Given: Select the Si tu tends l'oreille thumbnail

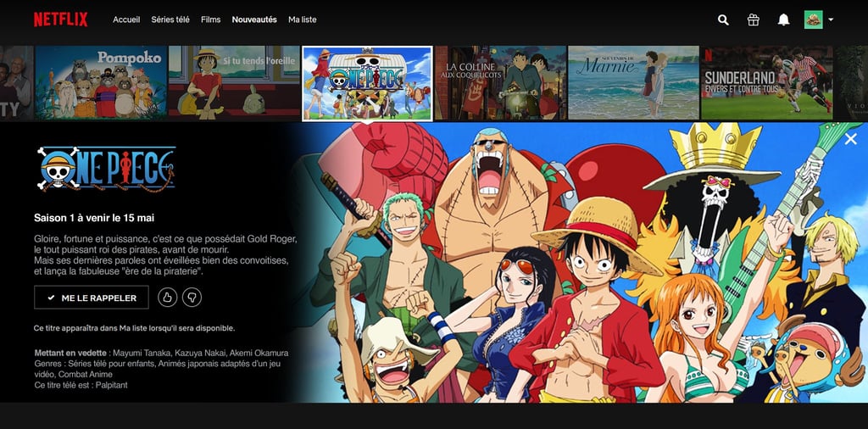Looking at the screenshot, I should coord(234,83).
